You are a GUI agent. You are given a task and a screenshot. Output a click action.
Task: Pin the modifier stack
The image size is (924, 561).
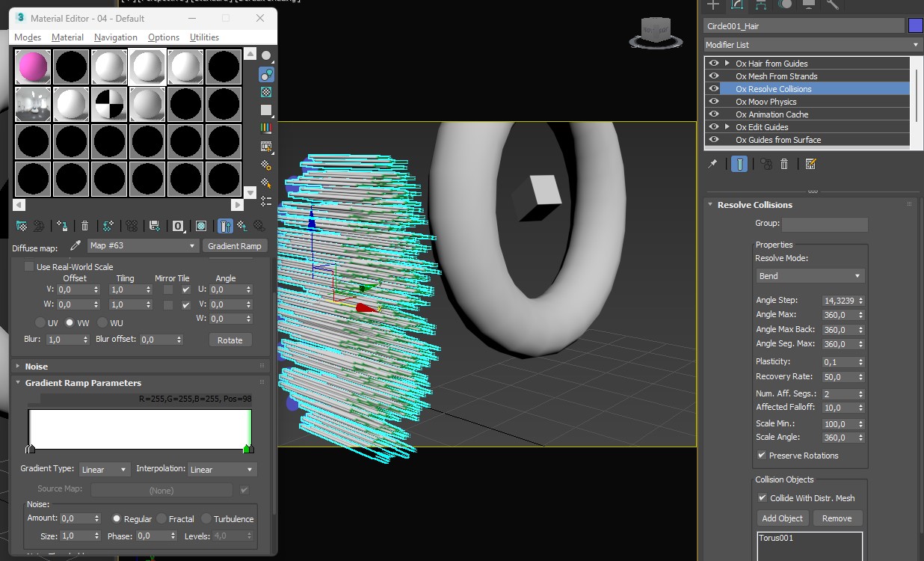pyautogui.click(x=712, y=164)
